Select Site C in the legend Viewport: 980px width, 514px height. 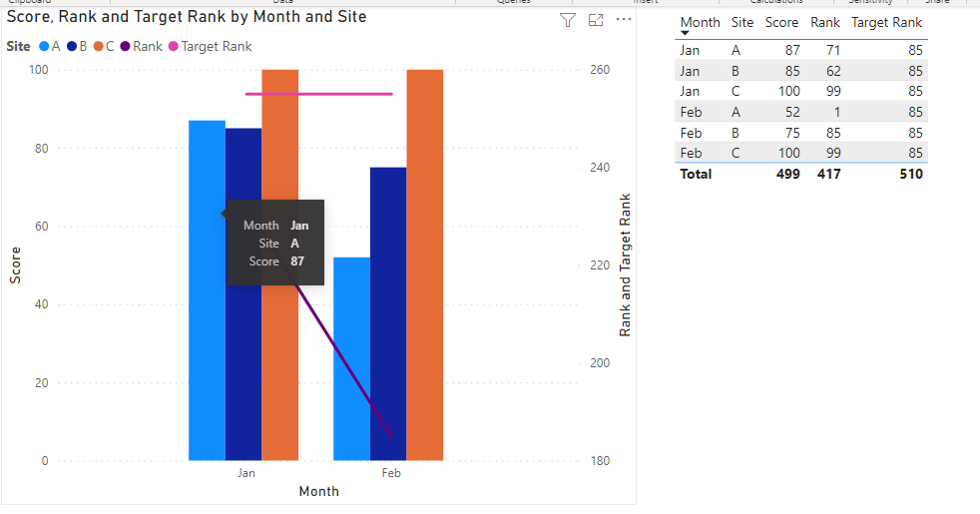104,46
